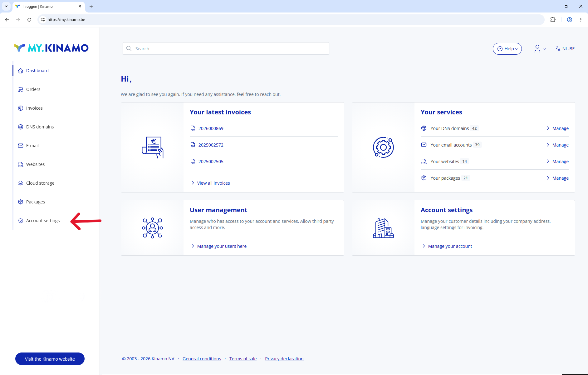Click HTML icon beside Your websites
588x375 pixels.
[x=424, y=162]
